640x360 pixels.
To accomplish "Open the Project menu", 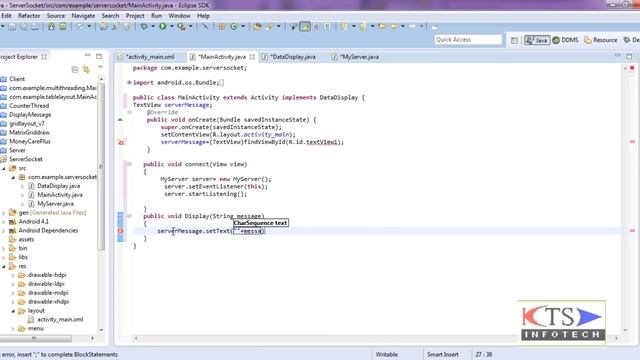I will (x=135, y=16).
